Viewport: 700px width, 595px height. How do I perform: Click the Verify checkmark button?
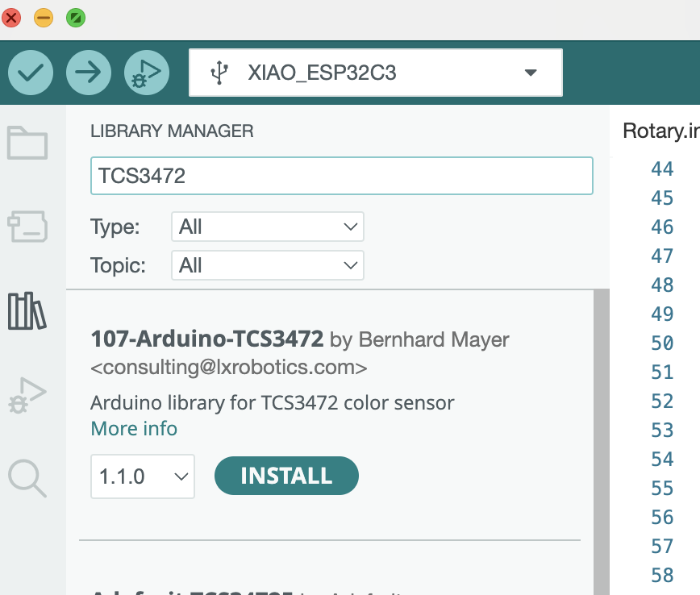pos(31,73)
